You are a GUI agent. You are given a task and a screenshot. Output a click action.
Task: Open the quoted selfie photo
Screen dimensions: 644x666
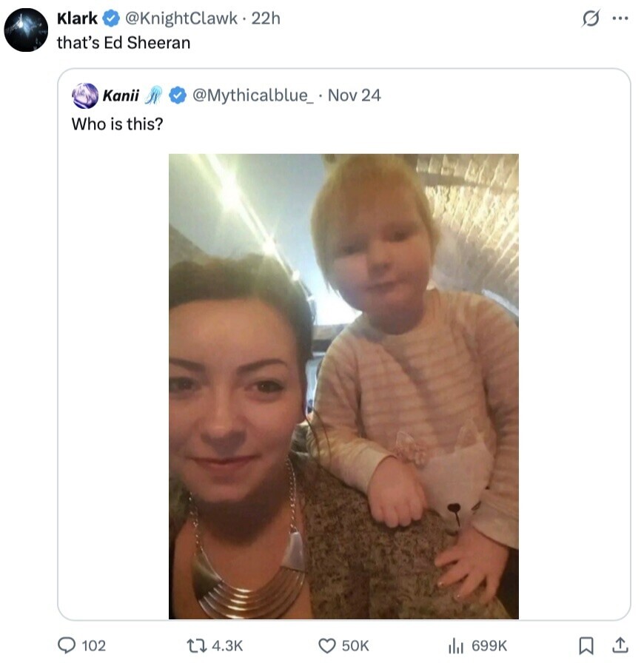pos(343,386)
